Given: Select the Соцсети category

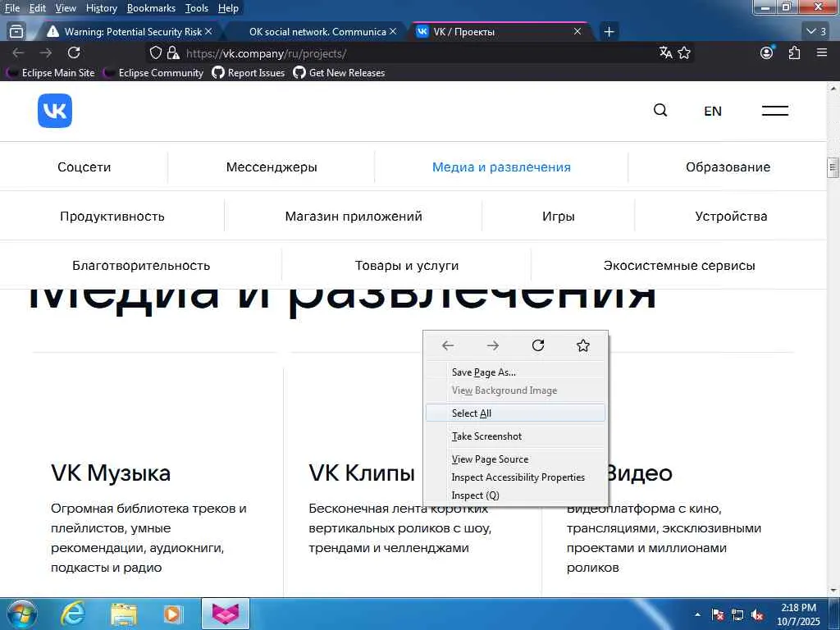Looking at the screenshot, I should coord(84,167).
